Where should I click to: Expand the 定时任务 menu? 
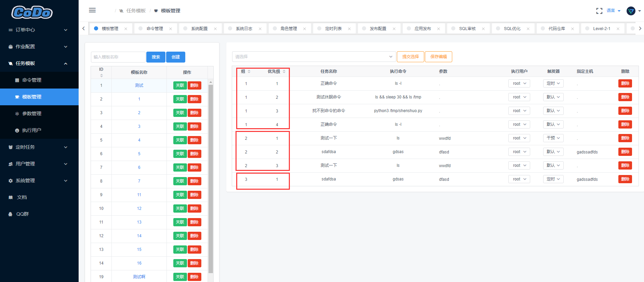(39, 147)
